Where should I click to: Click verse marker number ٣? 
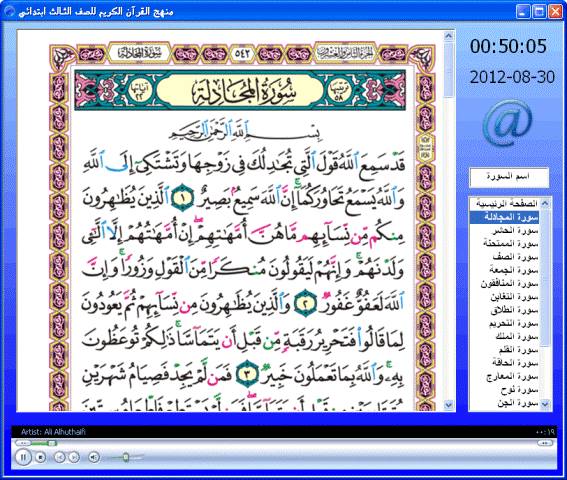pyautogui.click(x=247, y=374)
